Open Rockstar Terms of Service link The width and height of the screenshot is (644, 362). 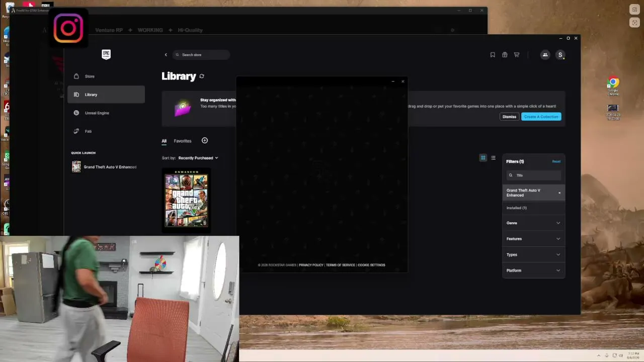click(341, 265)
